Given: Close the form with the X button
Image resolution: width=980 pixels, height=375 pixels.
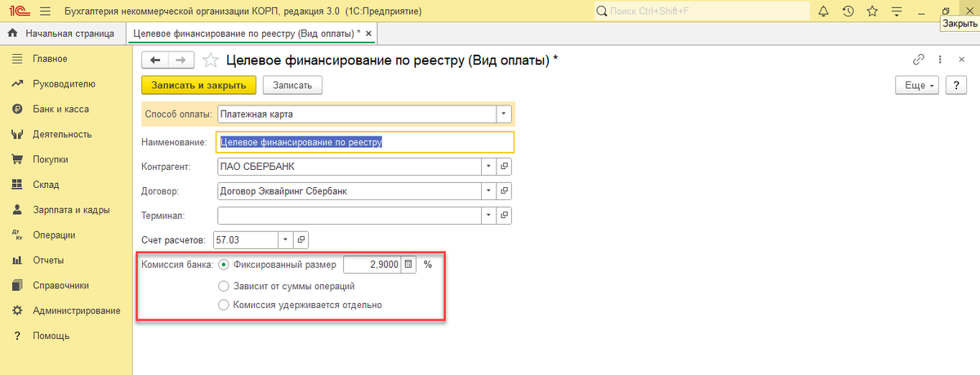Looking at the screenshot, I should pos(960,60).
